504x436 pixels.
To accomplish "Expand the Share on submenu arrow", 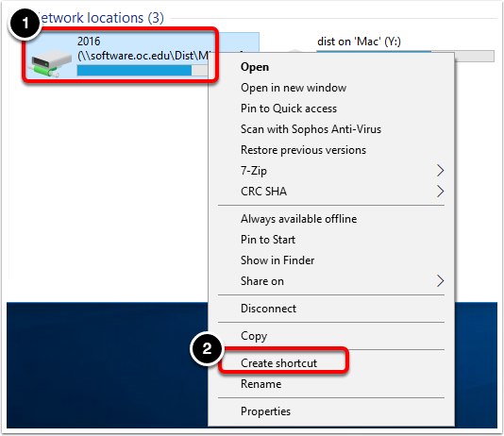I will pyautogui.click(x=440, y=281).
